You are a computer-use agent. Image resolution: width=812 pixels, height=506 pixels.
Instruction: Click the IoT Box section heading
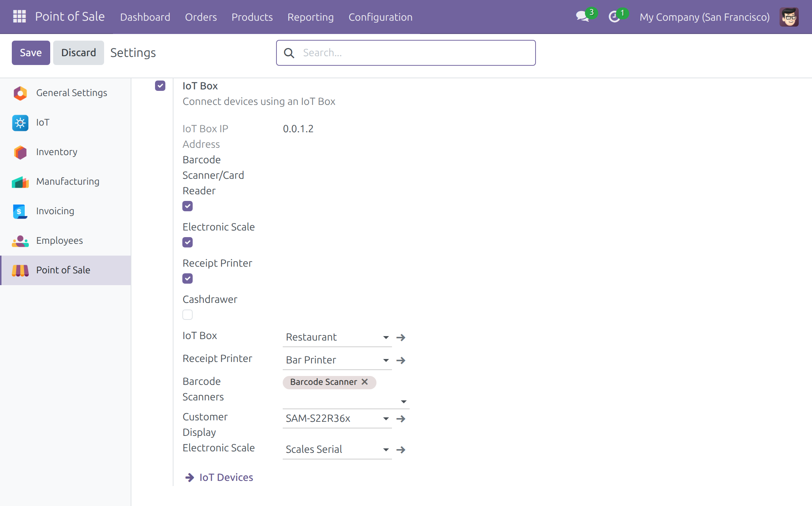tap(200, 86)
